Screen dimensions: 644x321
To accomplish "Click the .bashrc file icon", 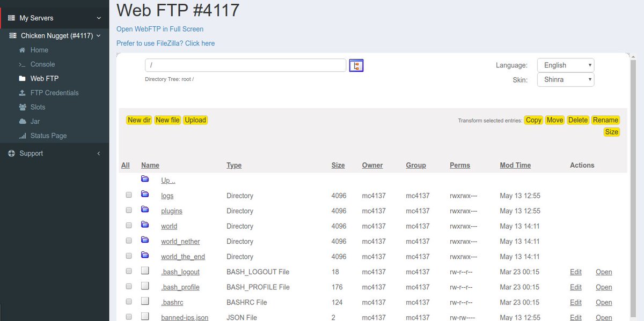I will click(145, 301).
